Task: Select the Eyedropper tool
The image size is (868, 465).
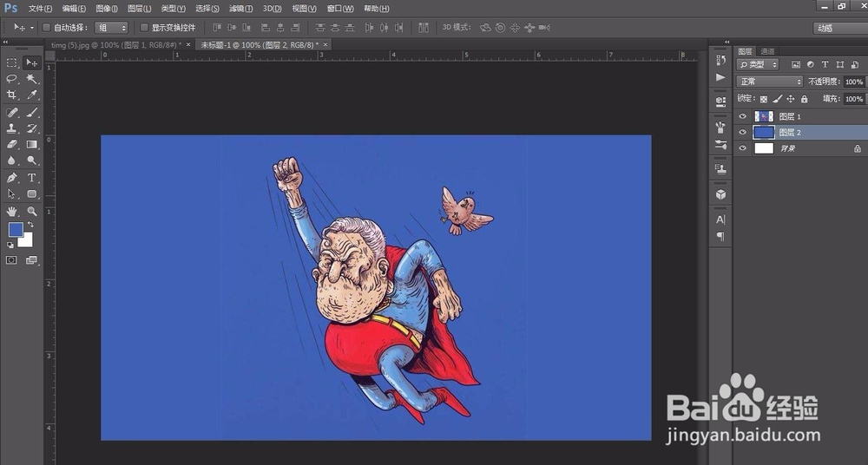Action: click(32, 95)
